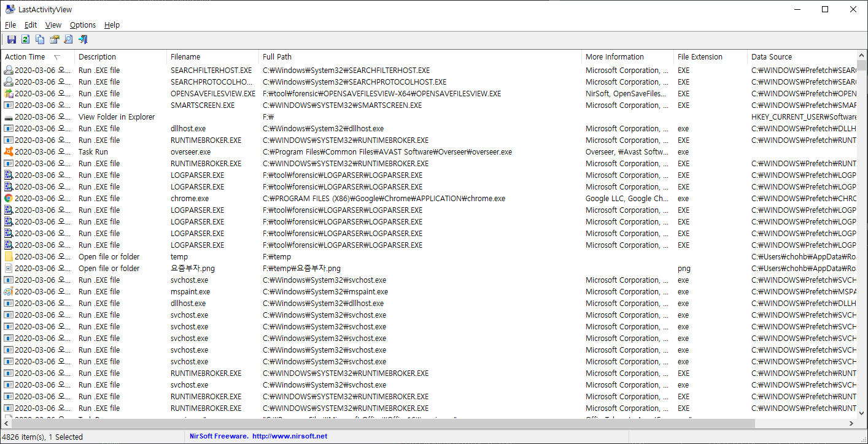The height and width of the screenshot is (444, 868).
Task: Click the Copy Selected Items toolbar icon
Action: 40,40
